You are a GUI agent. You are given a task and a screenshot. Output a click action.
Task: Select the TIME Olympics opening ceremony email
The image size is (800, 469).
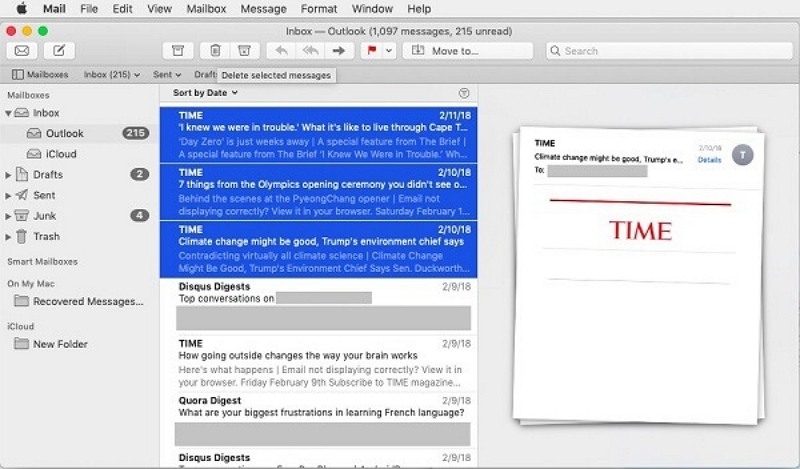pyautogui.click(x=318, y=192)
